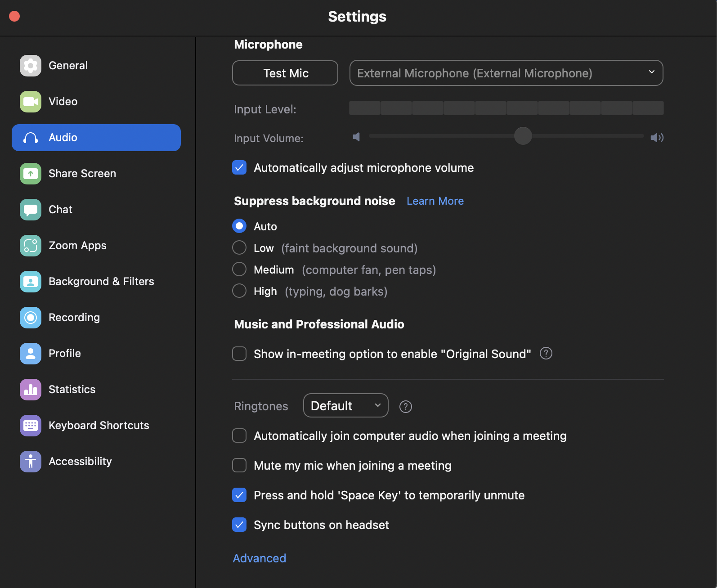The width and height of the screenshot is (717, 588).
Task: Open Video settings via camera icon
Action: (30, 102)
